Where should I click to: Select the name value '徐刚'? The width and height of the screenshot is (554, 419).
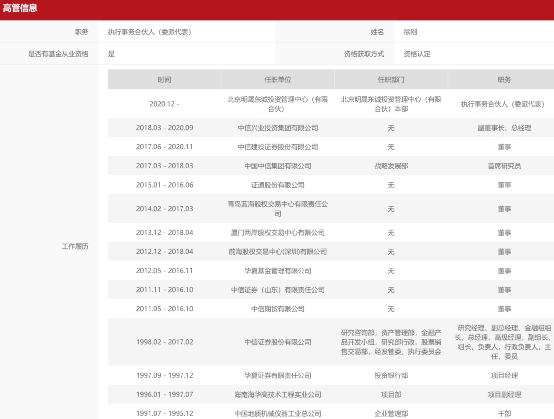click(x=410, y=32)
